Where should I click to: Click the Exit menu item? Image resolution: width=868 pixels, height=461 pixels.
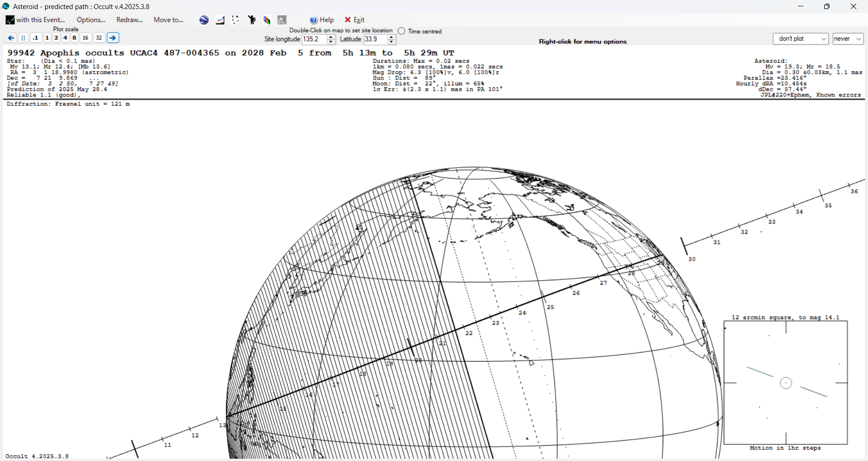354,20
